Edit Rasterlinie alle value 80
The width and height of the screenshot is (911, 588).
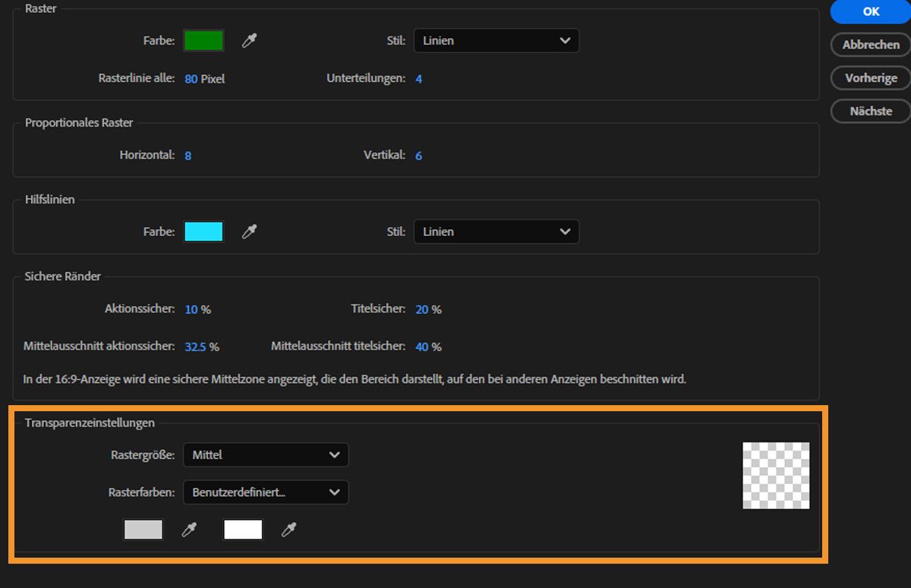[x=191, y=79]
